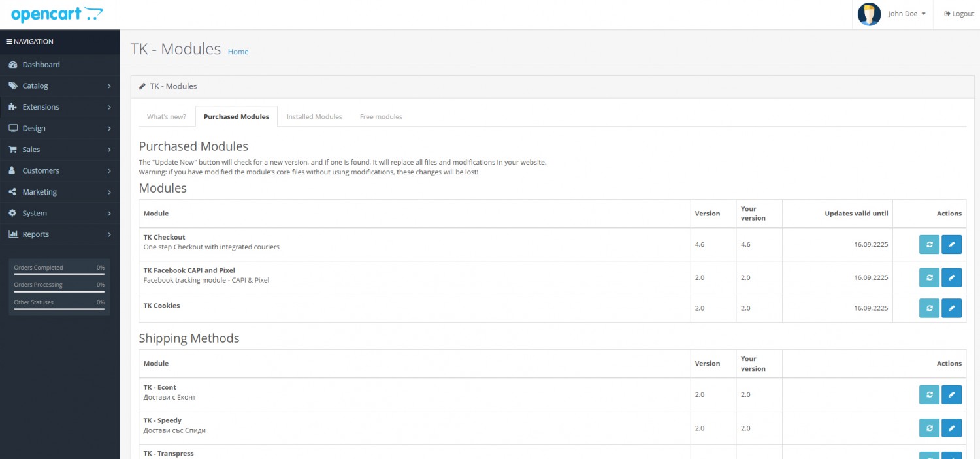Open the Free modules tab
Image resolution: width=980 pixels, height=459 pixels.
[x=381, y=117]
